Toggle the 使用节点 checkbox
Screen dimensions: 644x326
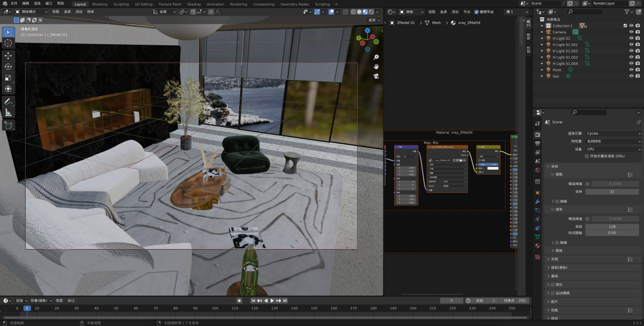coord(476,12)
